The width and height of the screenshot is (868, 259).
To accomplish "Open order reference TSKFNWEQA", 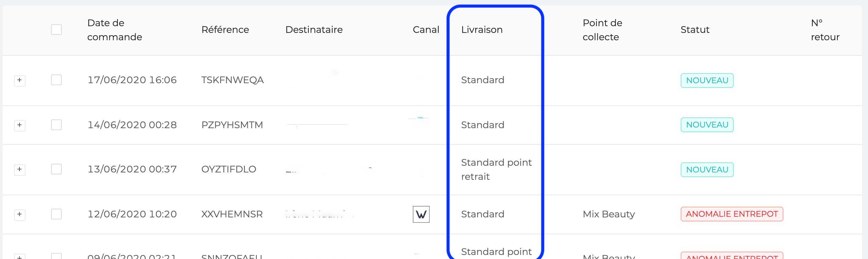I will coord(232,80).
